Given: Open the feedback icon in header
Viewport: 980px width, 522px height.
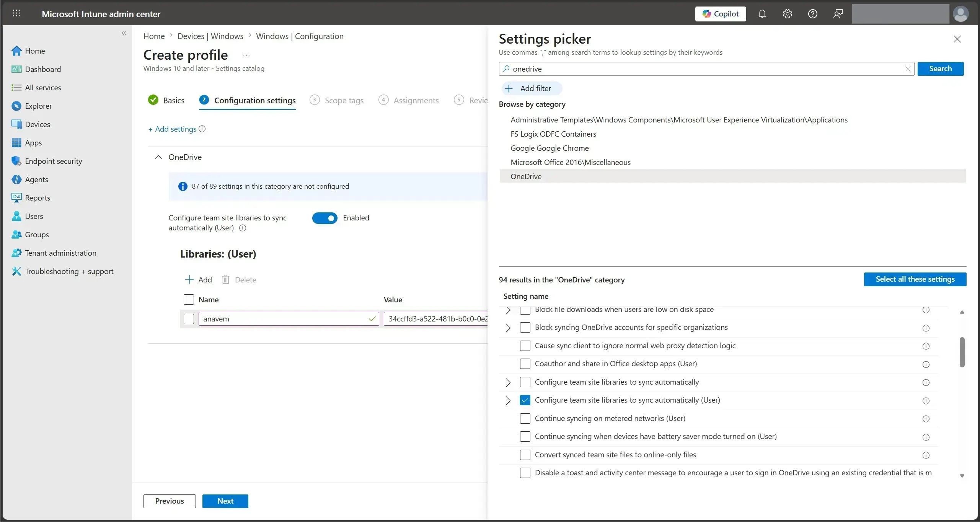Looking at the screenshot, I should coord(838,14).
